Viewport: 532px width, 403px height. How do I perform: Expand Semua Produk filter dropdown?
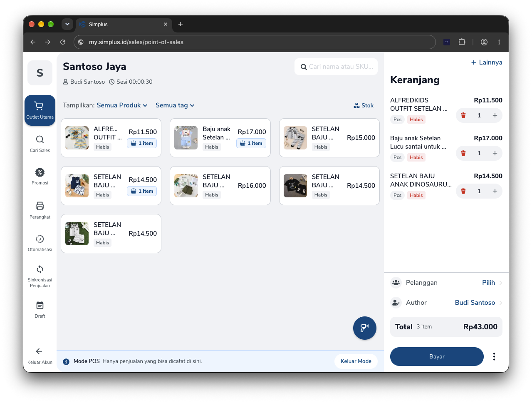coord(122,105)
